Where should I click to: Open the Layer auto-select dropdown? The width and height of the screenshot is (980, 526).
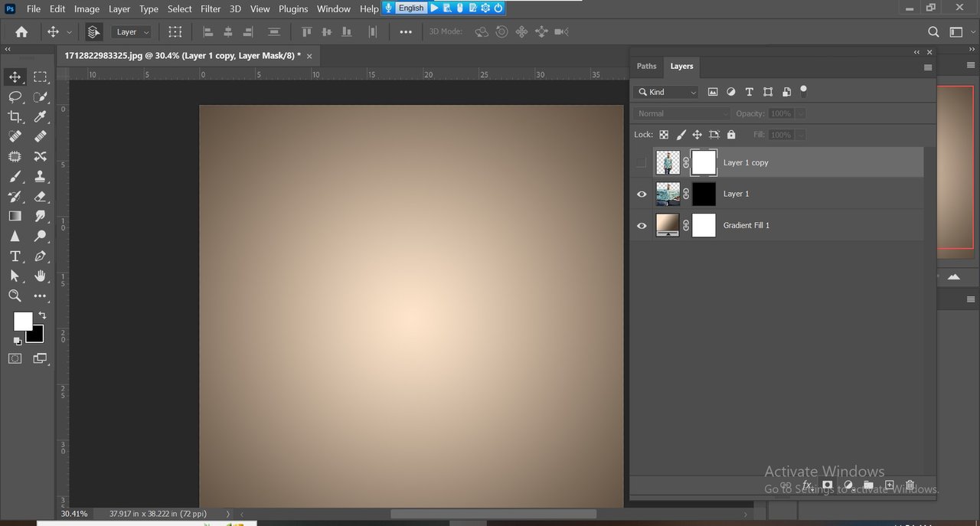132,32
